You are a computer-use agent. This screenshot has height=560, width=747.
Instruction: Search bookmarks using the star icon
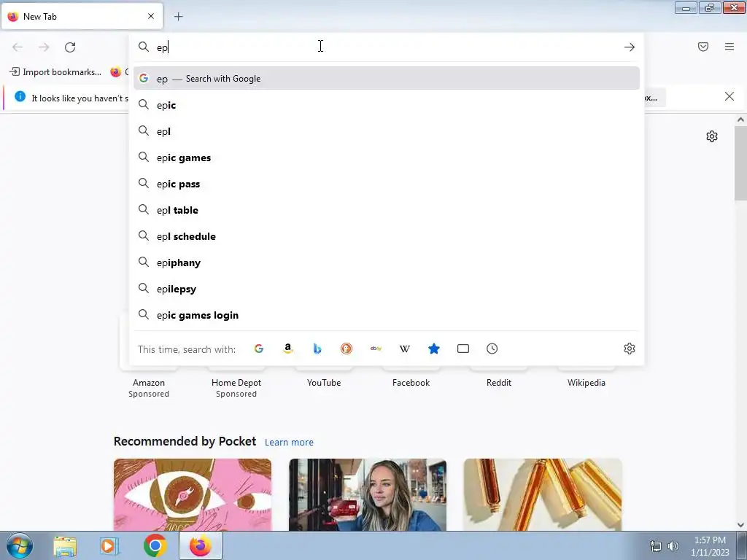[434, 349]
